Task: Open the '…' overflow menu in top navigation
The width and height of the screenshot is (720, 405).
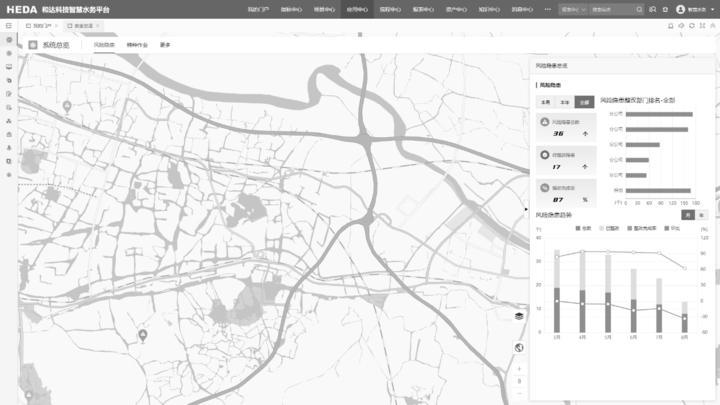Action: tap(547, 9)
